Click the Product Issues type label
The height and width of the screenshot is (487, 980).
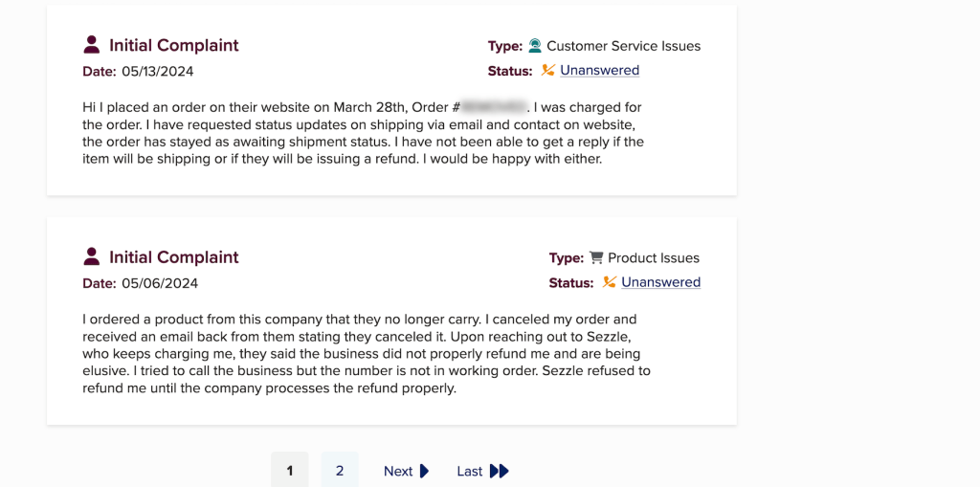653,257
